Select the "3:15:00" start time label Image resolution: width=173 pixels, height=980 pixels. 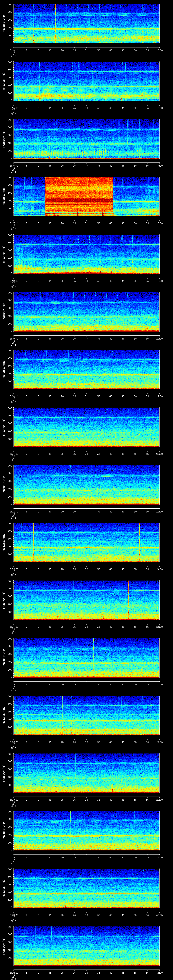[14, 108]
